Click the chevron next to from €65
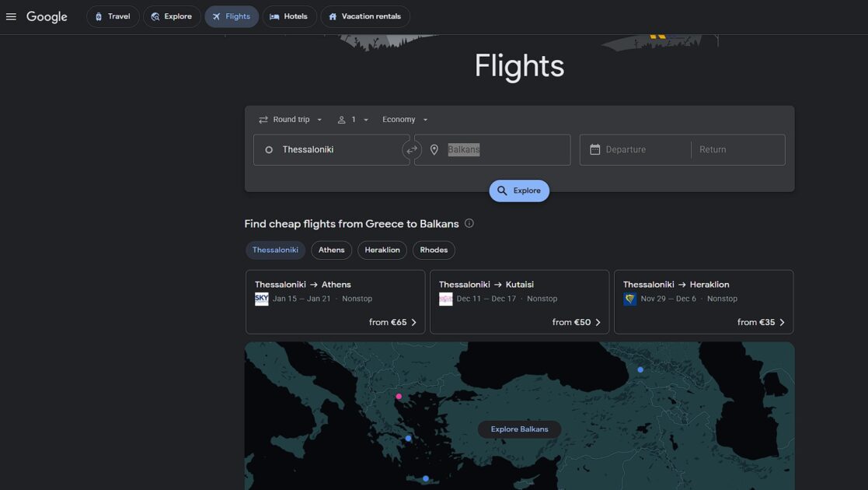The width and height of the screenshot is (868, 490). [413, 323]
